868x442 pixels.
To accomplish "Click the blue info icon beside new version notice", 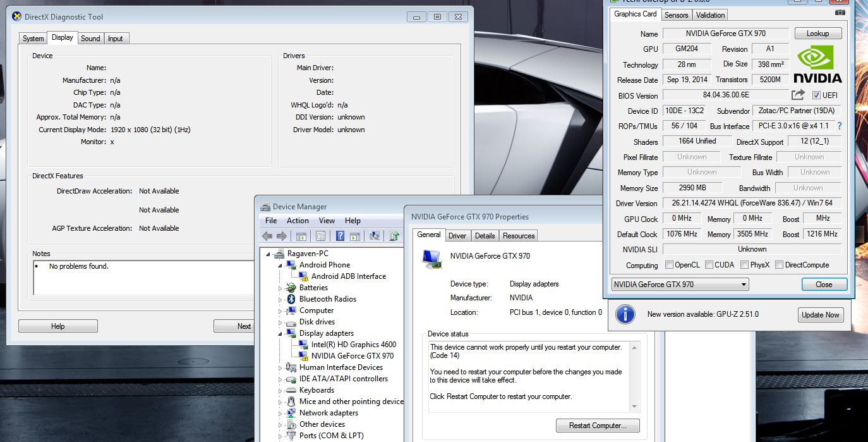I will [625, 314].
